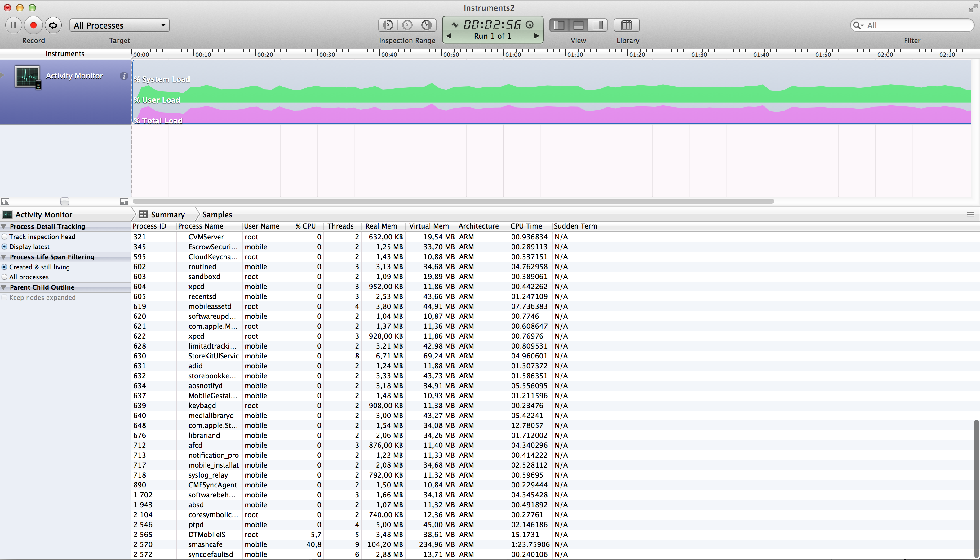Viewport: 980px width, 560px height.
Task: Open the Library panel
Action: pyautogui.click(x=627, y=25)
